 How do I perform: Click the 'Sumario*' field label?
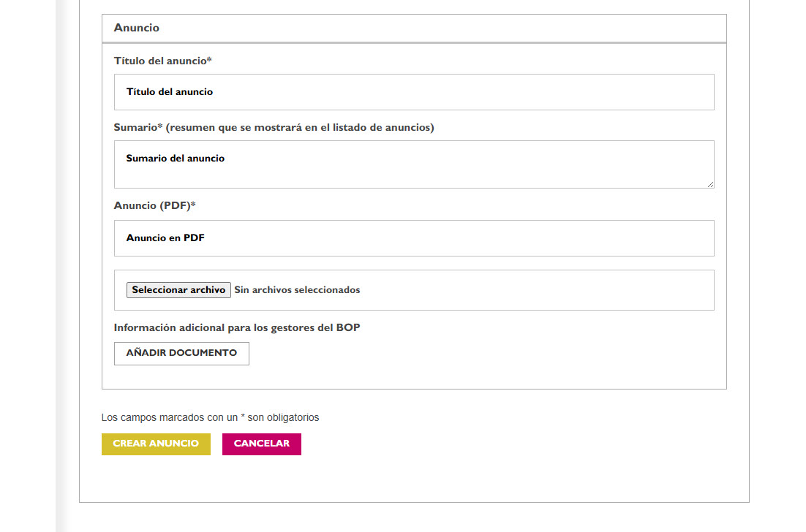(138, 127)
